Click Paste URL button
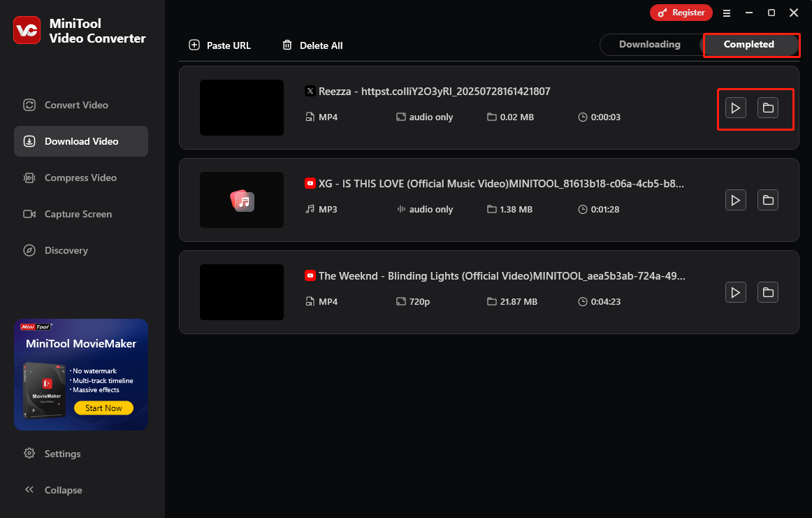Viewport: 812px width, 518px height. tap(219, 45)
